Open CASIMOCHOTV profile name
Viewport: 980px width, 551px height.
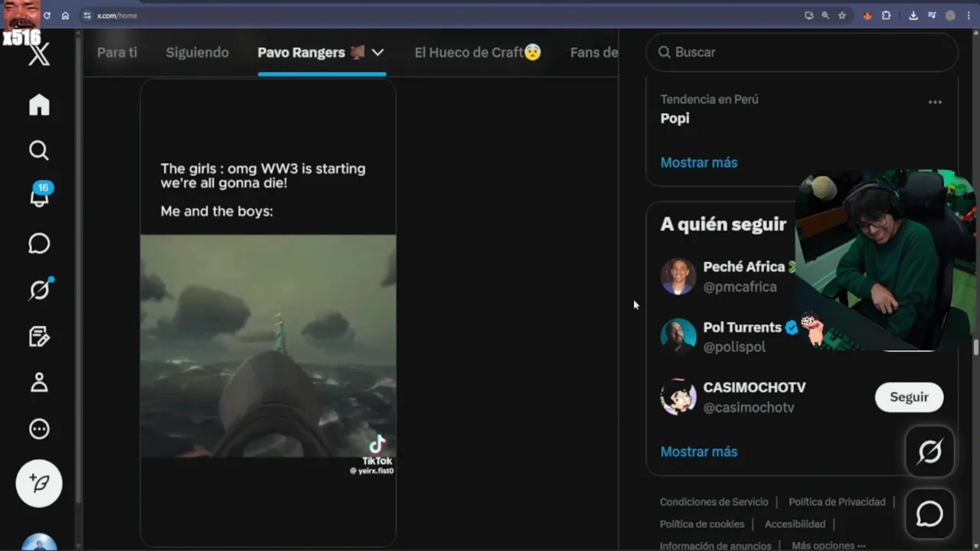point(754,387)
